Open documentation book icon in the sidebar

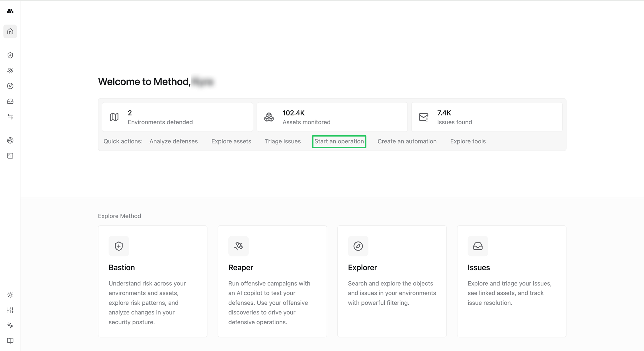pos(10,341)
